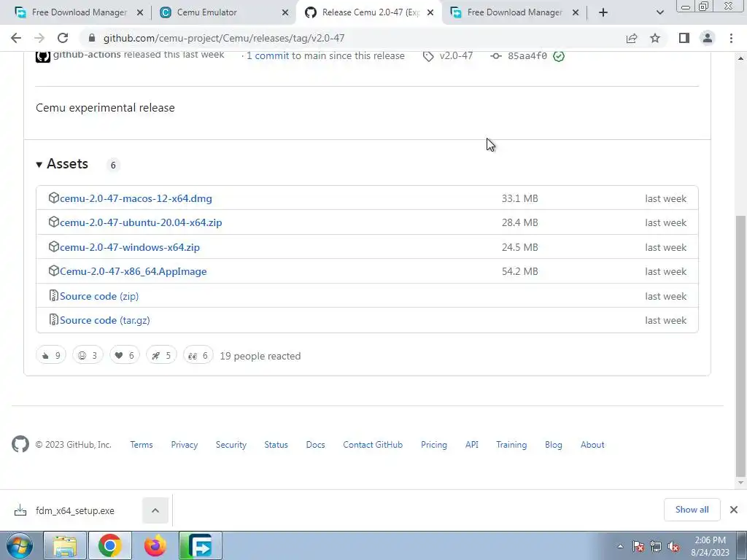747x560 pixels.
Task: Click the green commit check status icon
Action: click(559, 56)
